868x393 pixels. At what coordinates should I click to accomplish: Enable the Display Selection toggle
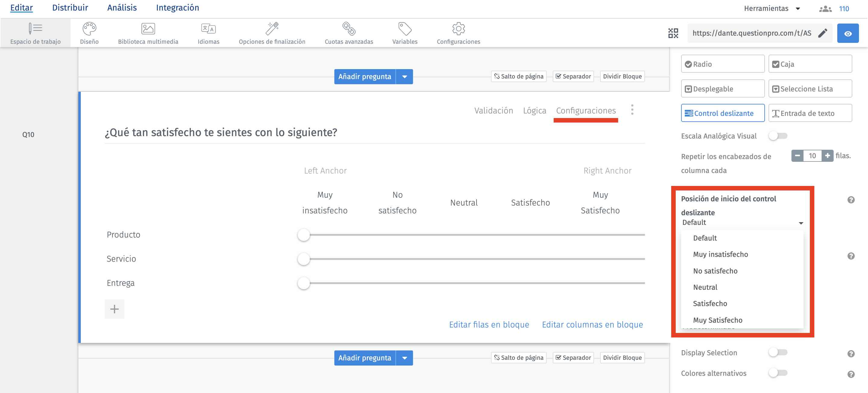point(778,353)
